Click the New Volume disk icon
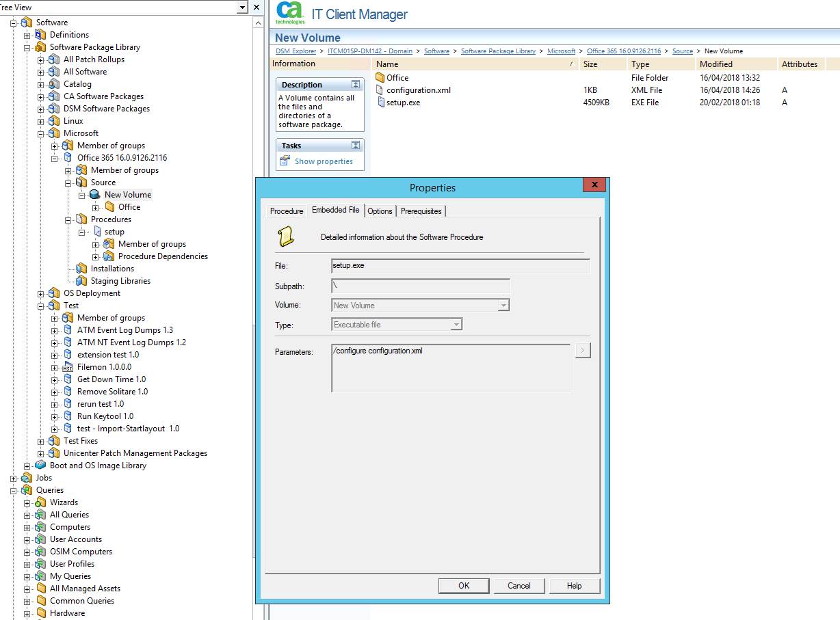 click(94, 194)
